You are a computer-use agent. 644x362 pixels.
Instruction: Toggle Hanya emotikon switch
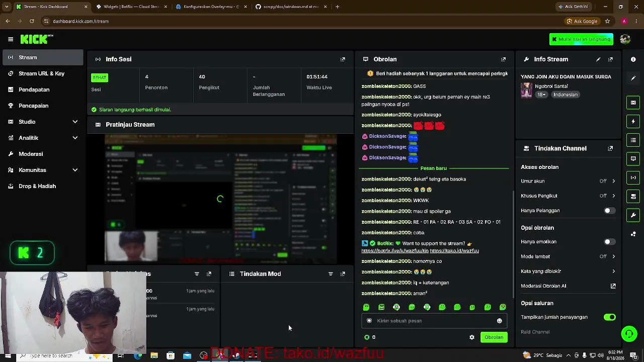tap(609, 242)
